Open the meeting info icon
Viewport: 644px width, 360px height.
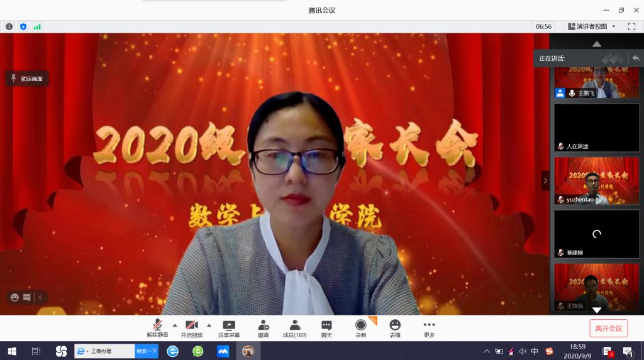tap(9, 26)
